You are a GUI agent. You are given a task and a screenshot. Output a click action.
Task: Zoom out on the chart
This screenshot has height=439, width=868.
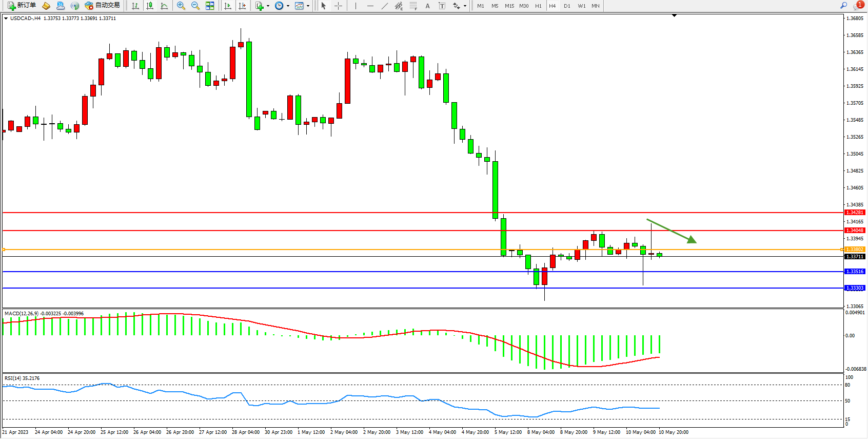click(x=195, y=6)
